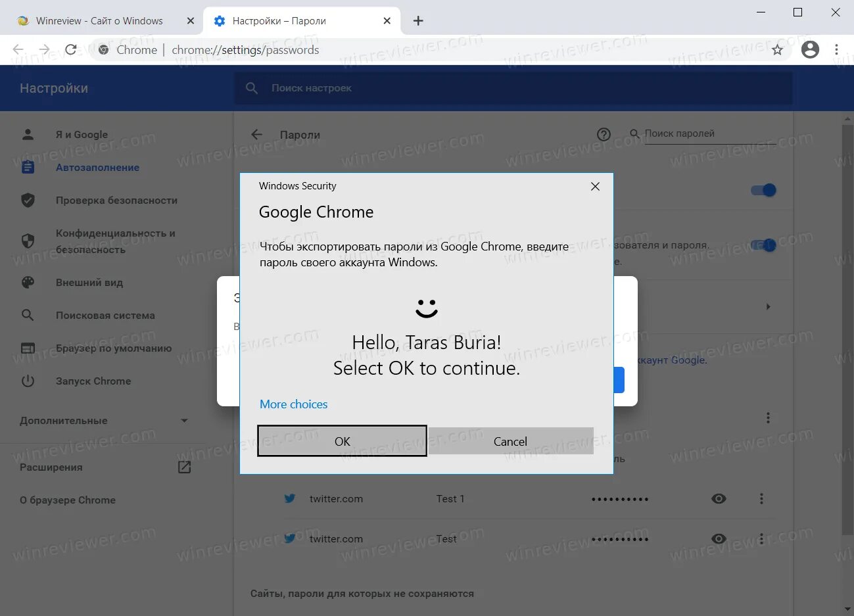Open more actions for twitter.com Test

point(762,539)
